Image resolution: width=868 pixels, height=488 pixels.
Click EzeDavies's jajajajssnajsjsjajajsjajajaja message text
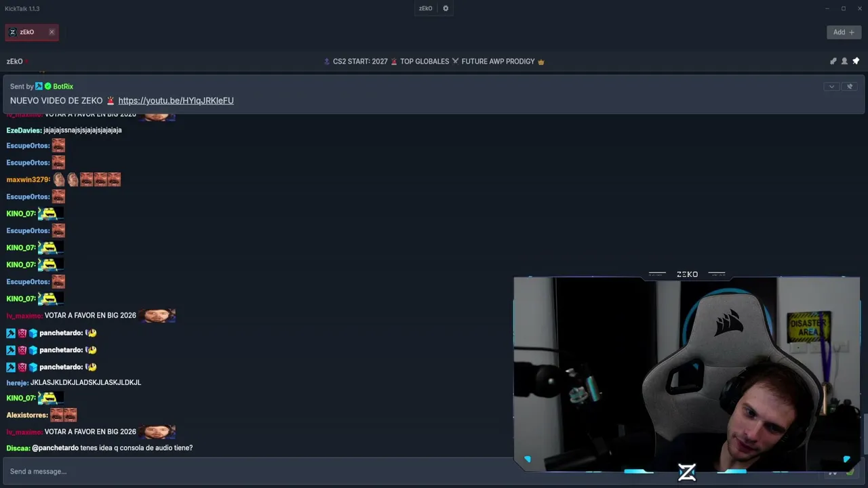point(83,130)
